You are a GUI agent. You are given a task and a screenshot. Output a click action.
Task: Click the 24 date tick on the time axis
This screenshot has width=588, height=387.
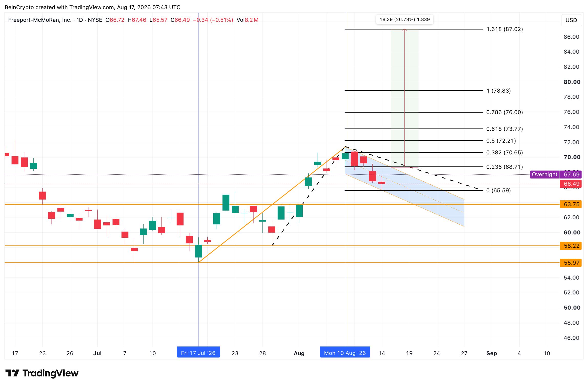click(x=437, y=353)
